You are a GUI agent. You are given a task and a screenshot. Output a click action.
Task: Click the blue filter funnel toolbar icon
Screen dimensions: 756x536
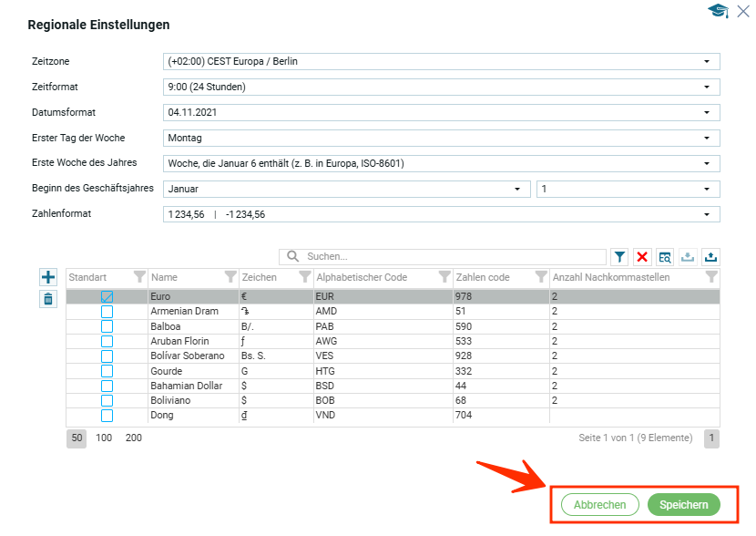[x=619, y=257]
